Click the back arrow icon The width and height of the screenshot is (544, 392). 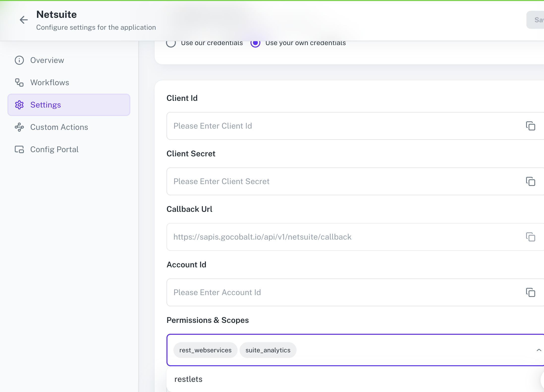[x=24, y=20]
